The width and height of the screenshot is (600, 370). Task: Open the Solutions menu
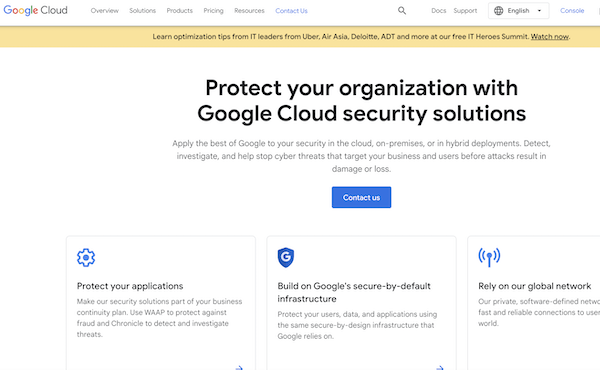(x=142, y=11)
